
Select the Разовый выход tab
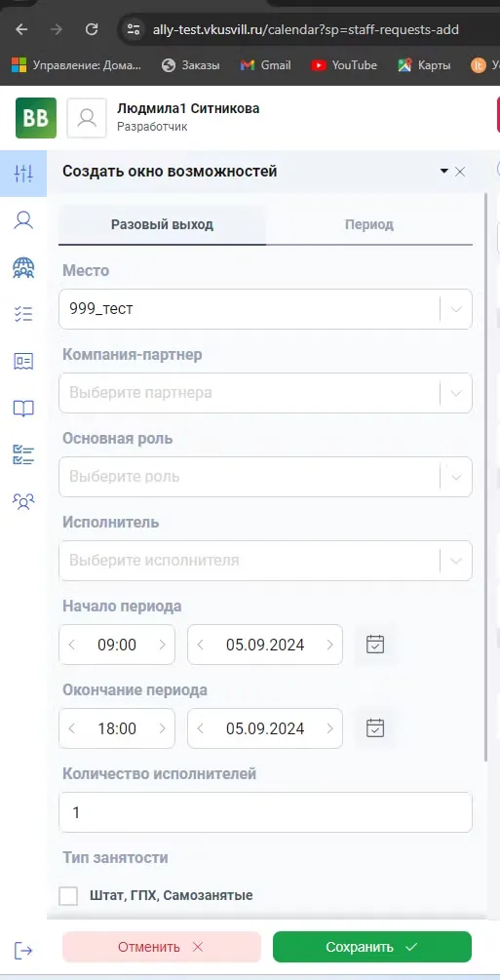(162, 224)
